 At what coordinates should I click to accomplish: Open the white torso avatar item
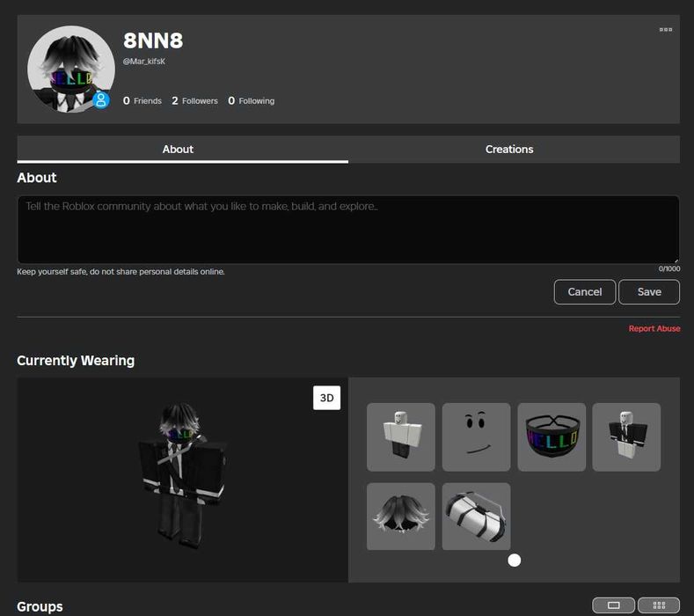tap(401, 436)
